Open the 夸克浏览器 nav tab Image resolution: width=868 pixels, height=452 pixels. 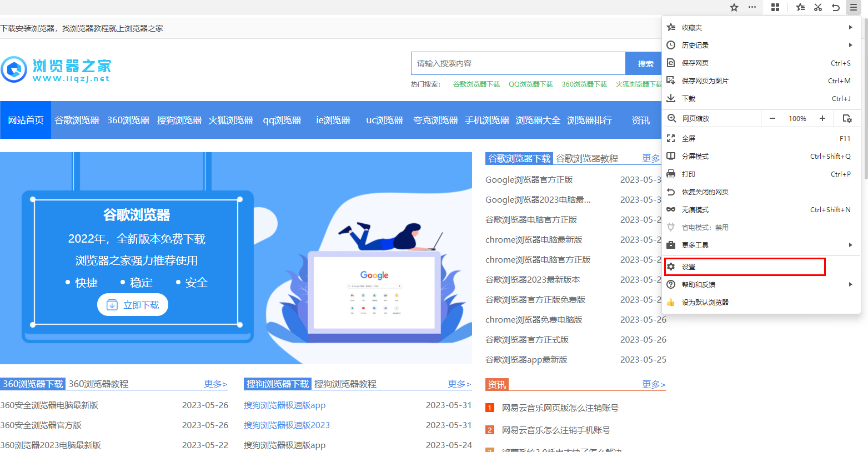click(x=435, y=120)
